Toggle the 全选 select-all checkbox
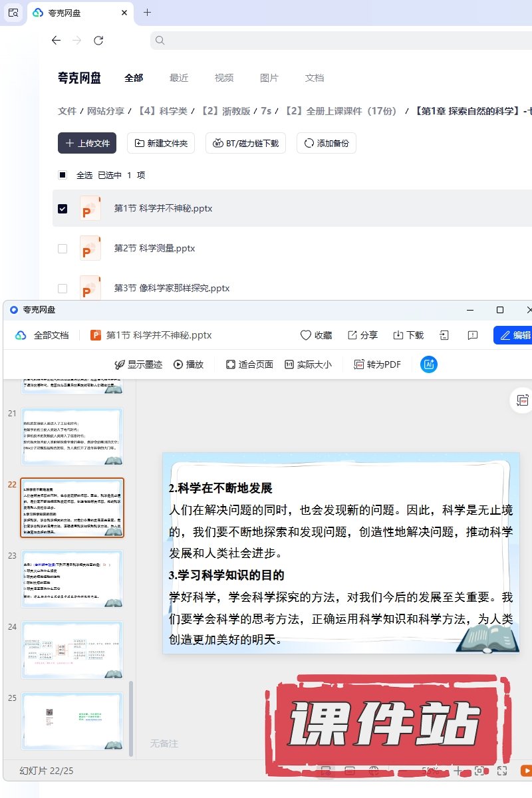Screen dimensions: 532x798 point(63,175)
